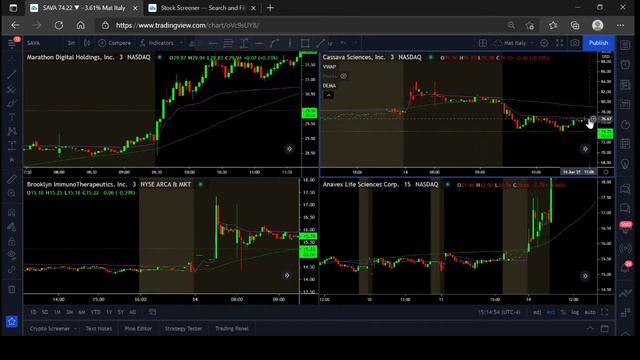The height and width of the screenshot is (360, 640).
Task: Open the favorites star drawing toolbar
Action: coord(12,322)
